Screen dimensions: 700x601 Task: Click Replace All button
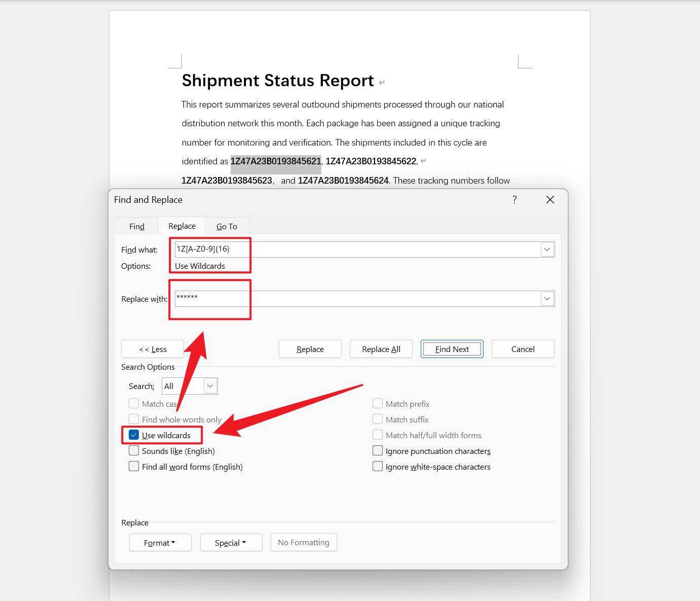click(381, 349)
